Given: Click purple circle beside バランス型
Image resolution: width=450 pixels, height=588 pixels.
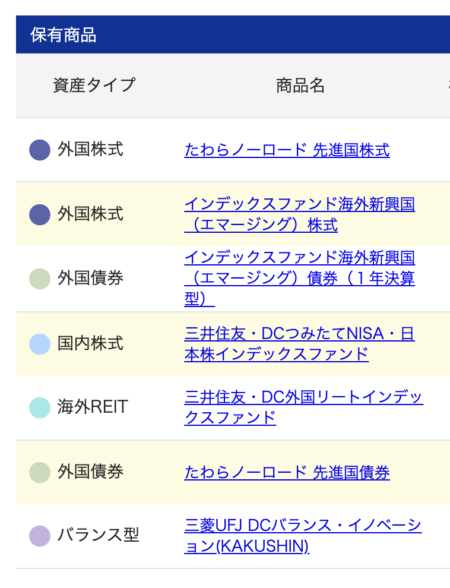Looking at the screenshot, I should pos(40,536).
